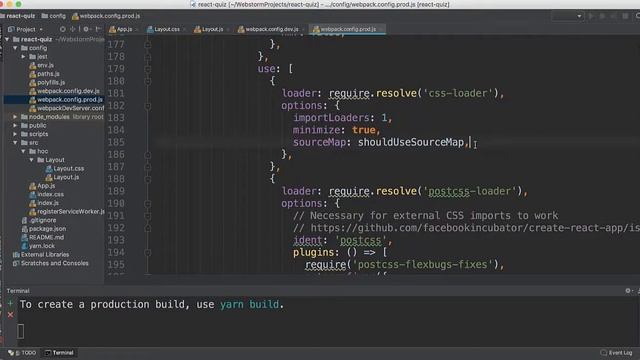Click fold marker on line 182
The image size is (640, 360).
(148, 106)
